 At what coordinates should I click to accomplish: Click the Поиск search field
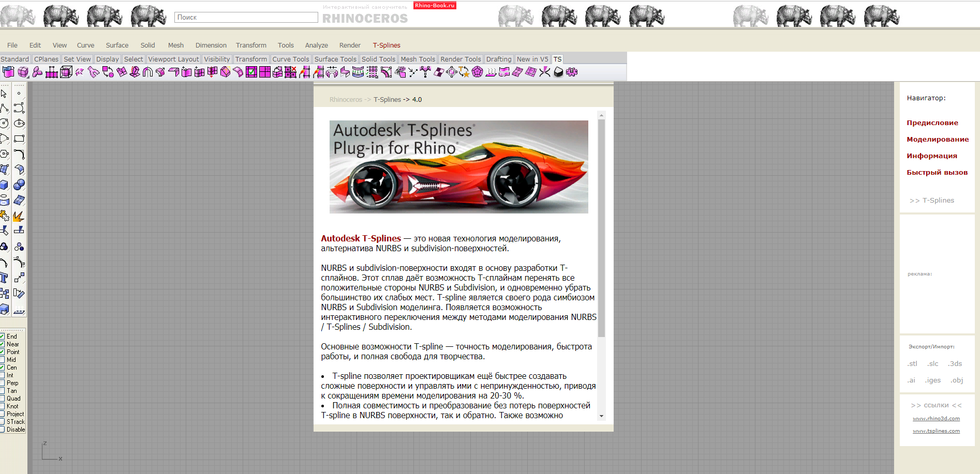point(246,18)
